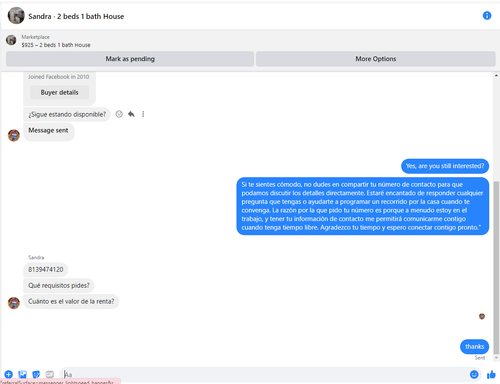Open more actions plus icon in composer

9,374
